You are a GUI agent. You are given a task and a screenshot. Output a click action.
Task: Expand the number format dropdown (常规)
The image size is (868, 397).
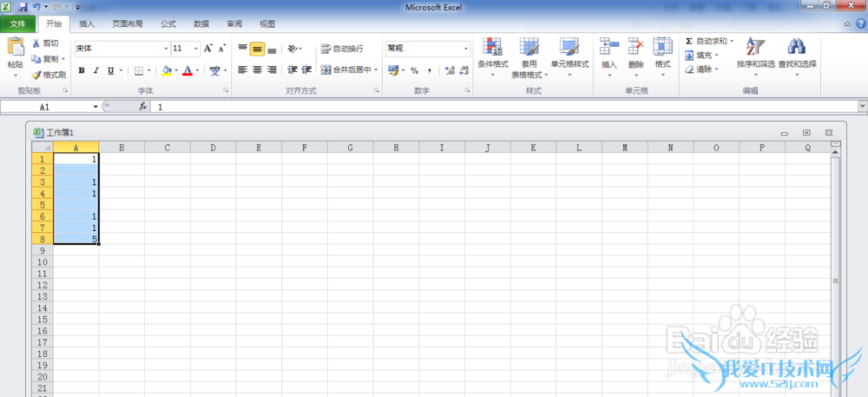point(465,49)
